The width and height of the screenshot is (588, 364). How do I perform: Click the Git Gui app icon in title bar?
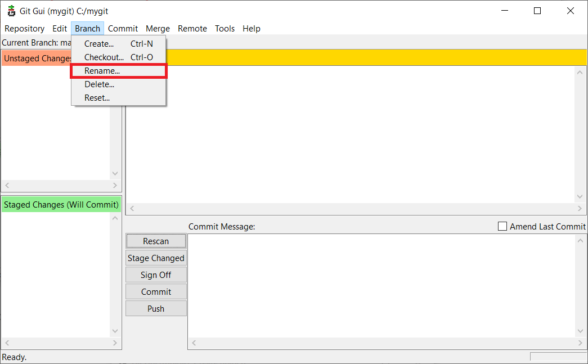tap(11, 11)
